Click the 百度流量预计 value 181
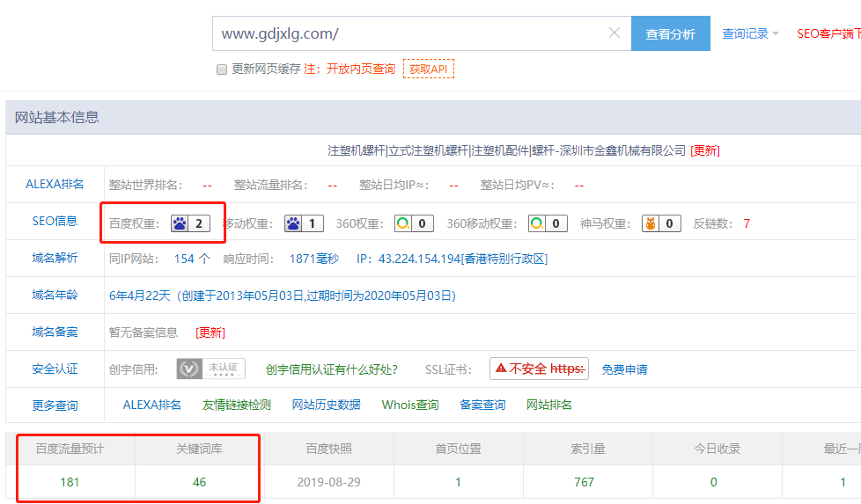The image size is (861, 504). coord(70,482)
